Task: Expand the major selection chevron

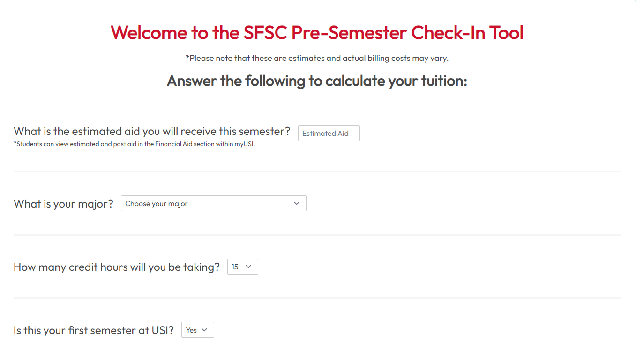Action: [296, 203]
